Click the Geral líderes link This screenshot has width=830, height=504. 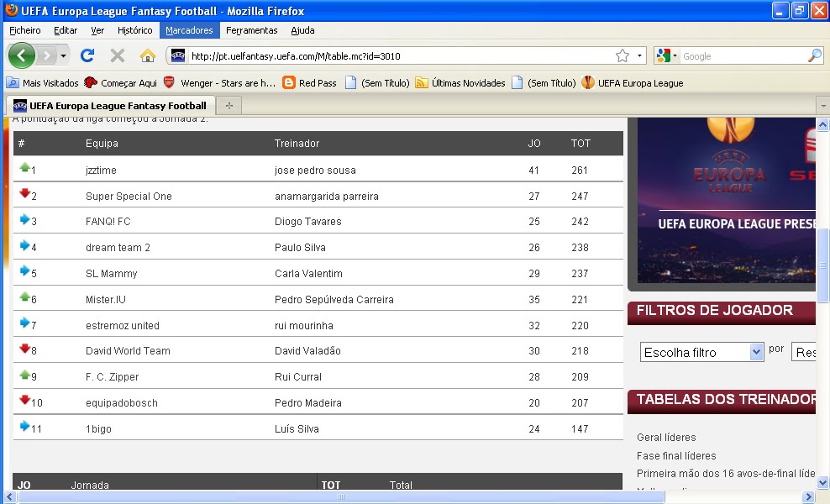666,438
